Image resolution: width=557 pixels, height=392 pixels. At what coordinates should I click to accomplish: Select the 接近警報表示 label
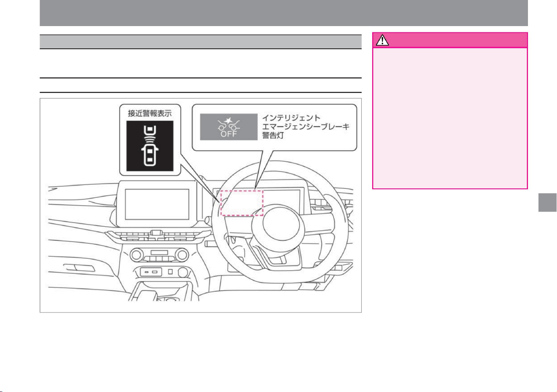tap(150, 113)
